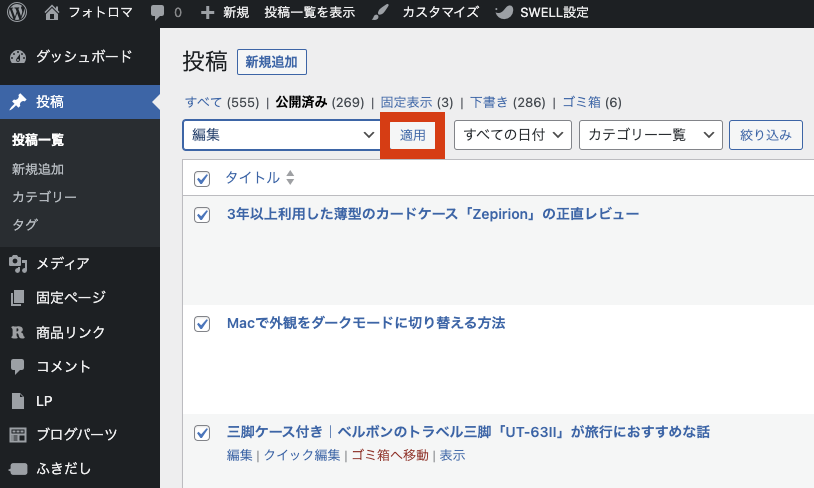Uncheck the Macダークモード post checkbox
814x488 pixels.
(202, 323)
